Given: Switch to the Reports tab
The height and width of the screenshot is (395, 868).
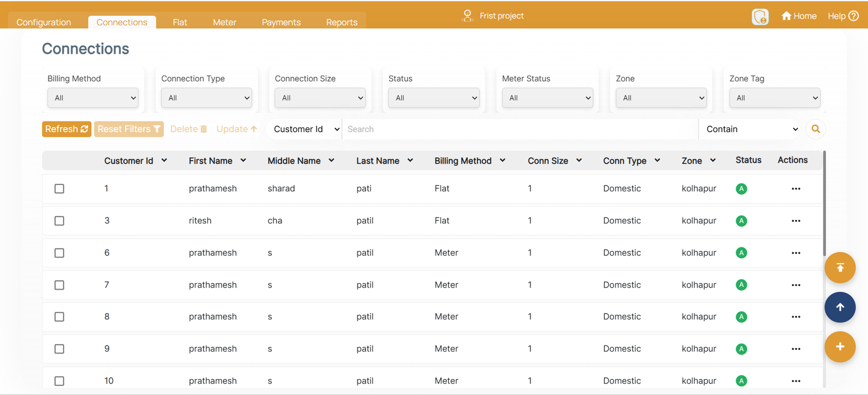Looking at the screenshot, I should tap(342, 22).
